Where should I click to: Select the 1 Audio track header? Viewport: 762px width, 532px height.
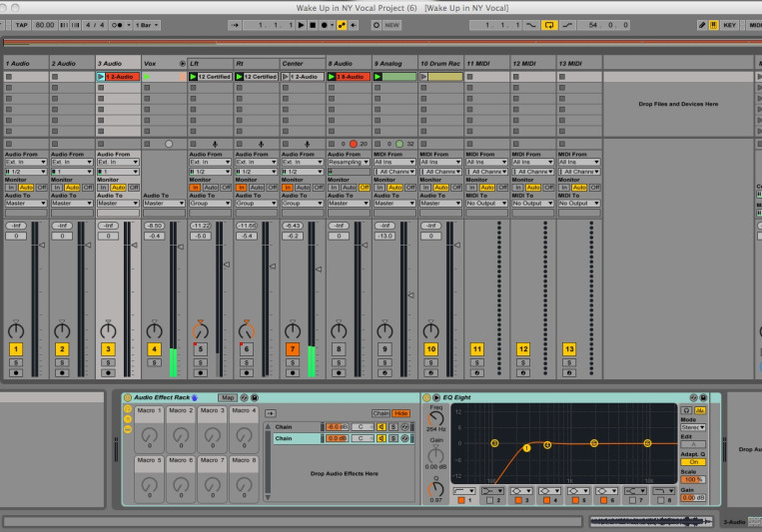tap(26, 64)
